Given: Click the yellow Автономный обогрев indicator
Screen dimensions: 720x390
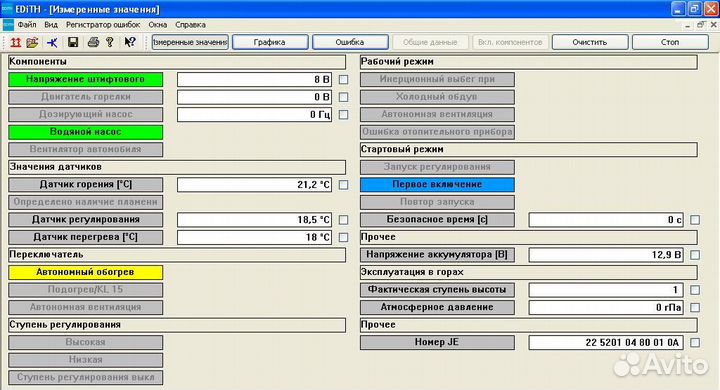Looking at the screenshot, I should coord(85,272).
